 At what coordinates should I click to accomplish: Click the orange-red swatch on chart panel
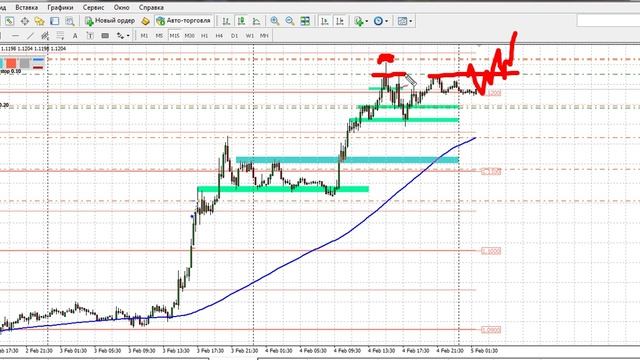click(11, 63)
